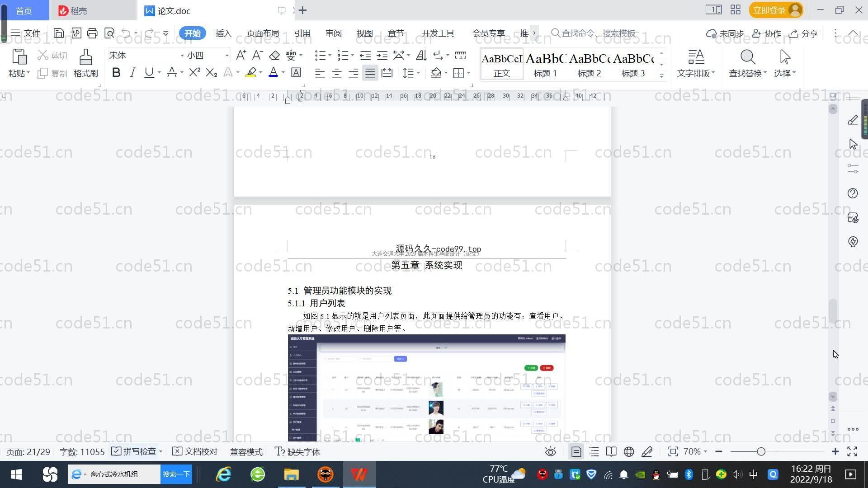Switch to the 审阅 tab

334,33
